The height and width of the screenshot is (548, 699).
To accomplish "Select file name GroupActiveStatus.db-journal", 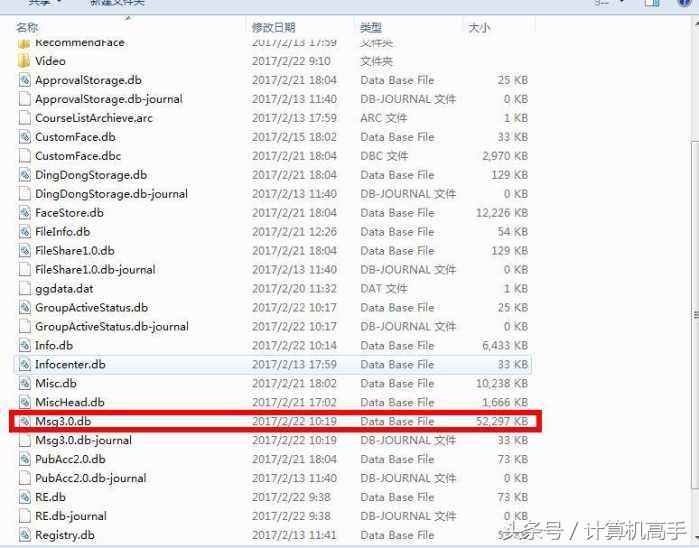I will [x=112, y=326].
